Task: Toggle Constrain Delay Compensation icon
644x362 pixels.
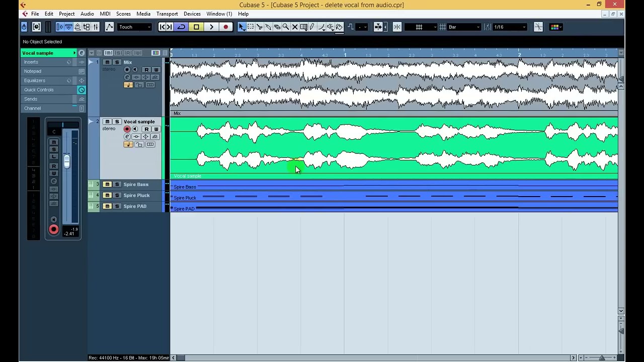Action: coord(37,27)
